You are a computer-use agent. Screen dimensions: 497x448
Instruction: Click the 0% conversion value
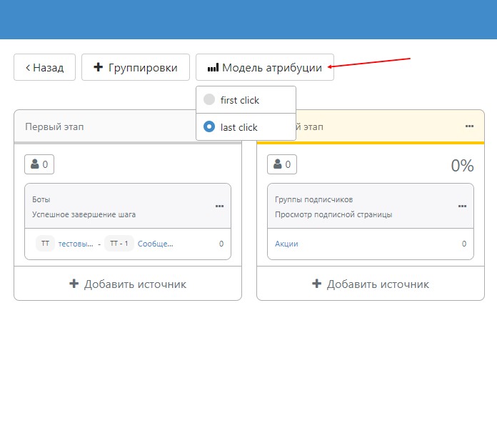pyautogui.click(x=462, y=166)
